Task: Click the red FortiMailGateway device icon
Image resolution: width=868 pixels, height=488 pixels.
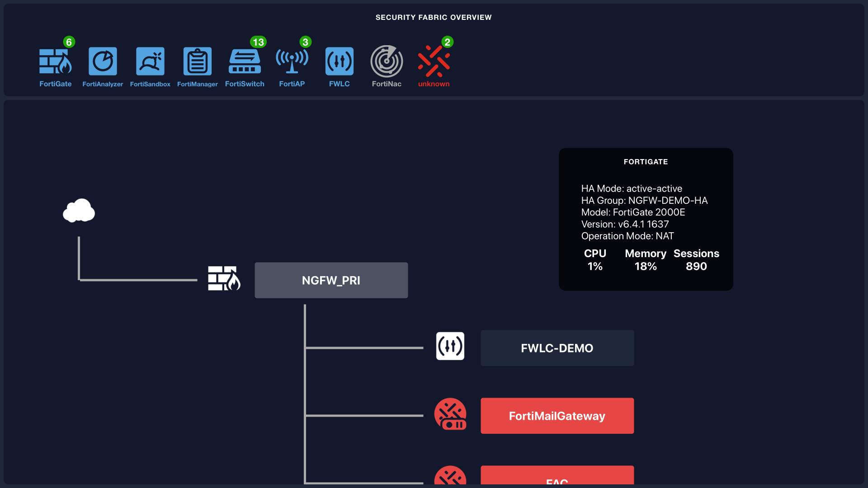Action: [450, 414]
